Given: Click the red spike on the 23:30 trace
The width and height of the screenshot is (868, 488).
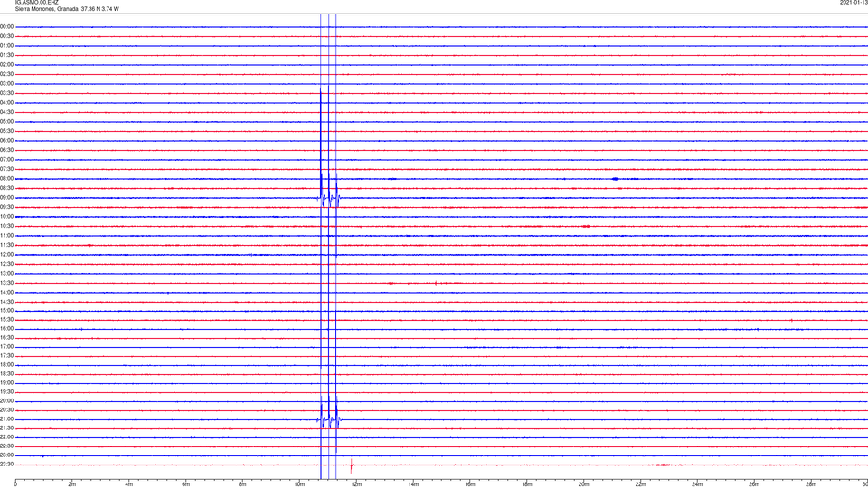Looking at the screenshot, I should point(351,466).
